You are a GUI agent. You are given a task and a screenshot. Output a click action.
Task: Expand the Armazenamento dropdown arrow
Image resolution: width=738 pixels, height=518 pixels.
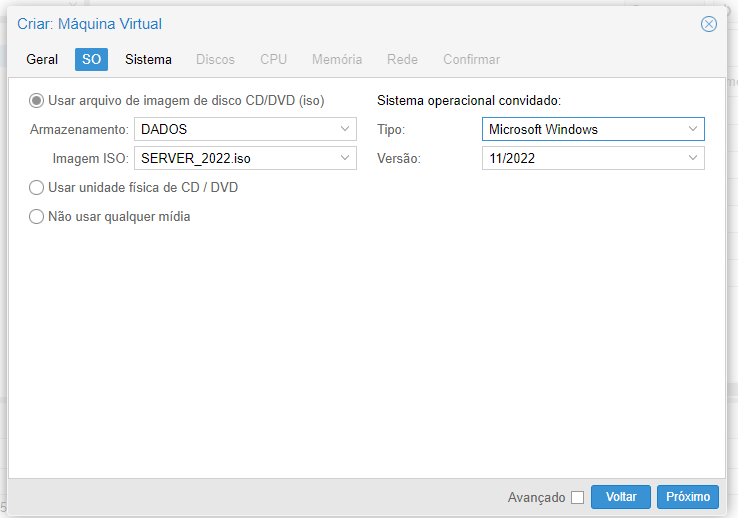point(345,129)
